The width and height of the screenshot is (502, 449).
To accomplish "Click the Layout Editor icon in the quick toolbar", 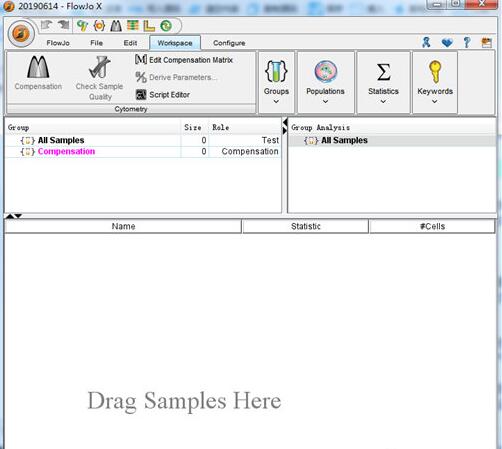I will point(149,26).
